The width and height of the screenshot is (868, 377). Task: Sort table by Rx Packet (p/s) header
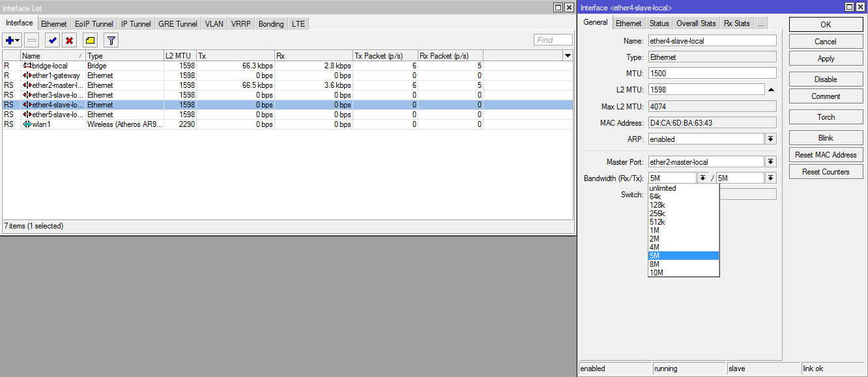click(450, 56)
